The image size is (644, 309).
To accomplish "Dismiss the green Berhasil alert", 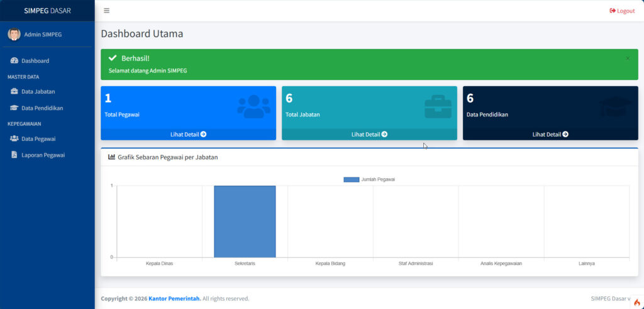I will click(627, 59).
